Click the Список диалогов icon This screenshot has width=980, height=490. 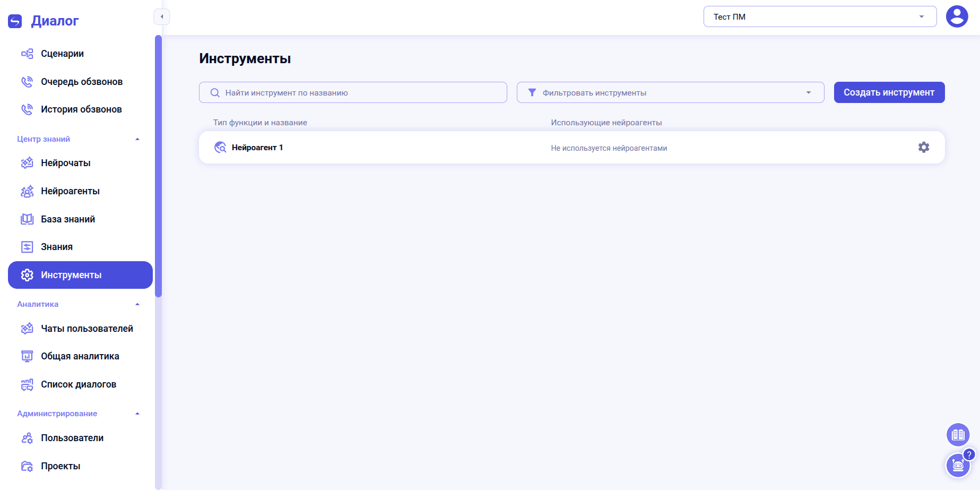tap(27, 384)
